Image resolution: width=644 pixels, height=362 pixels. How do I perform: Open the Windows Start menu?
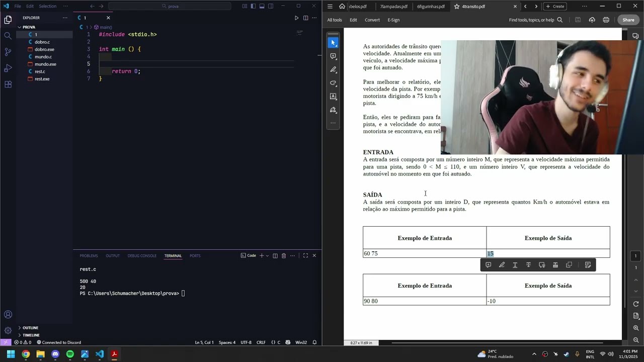click(11, 354)
